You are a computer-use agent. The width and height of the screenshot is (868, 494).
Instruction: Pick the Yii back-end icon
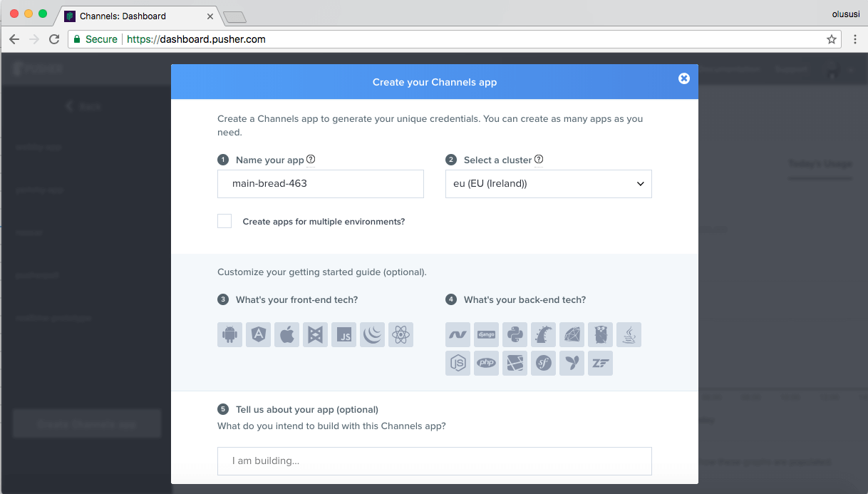point(572,363)
